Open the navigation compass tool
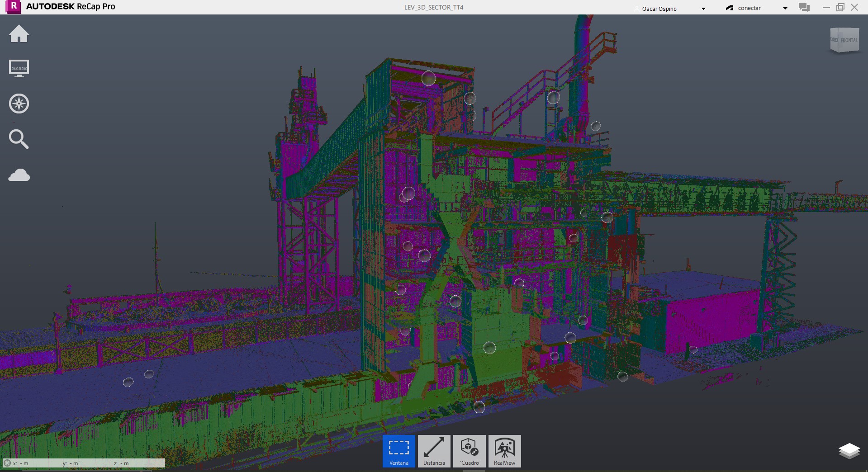Screen dimensions: 868x472 (x=19, y=104)
